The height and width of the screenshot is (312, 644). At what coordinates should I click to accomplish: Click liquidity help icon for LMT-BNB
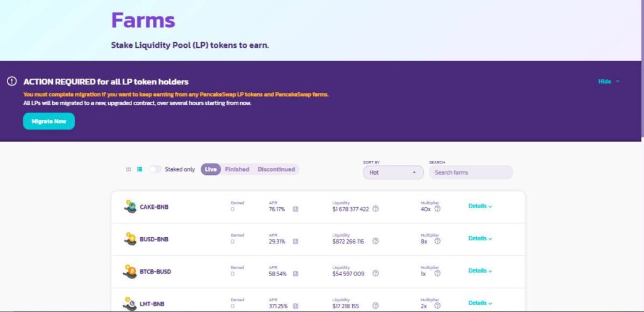375,306
